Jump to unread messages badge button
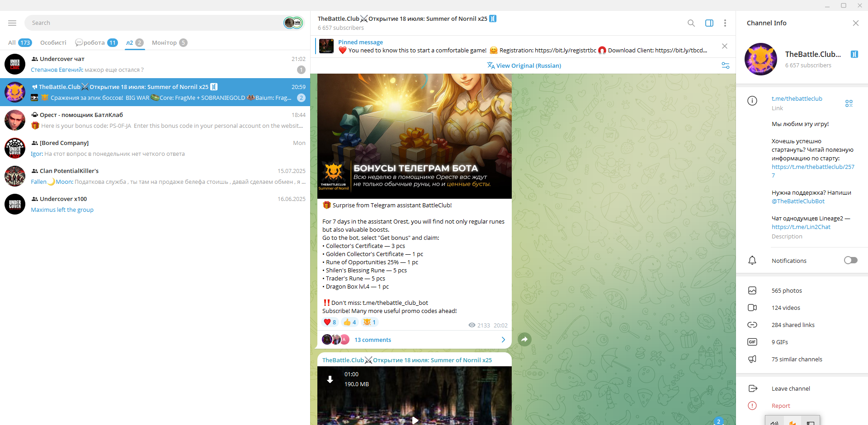Image resolution: width=868 pixels, height=425 pixels. (x=718, y=421)
